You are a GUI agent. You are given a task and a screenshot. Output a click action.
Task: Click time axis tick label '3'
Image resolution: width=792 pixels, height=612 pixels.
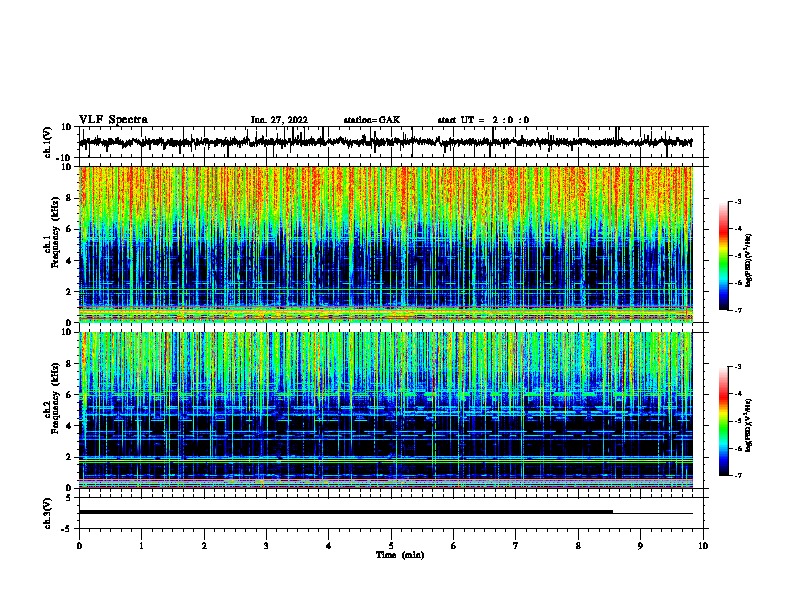click(266, 546)
